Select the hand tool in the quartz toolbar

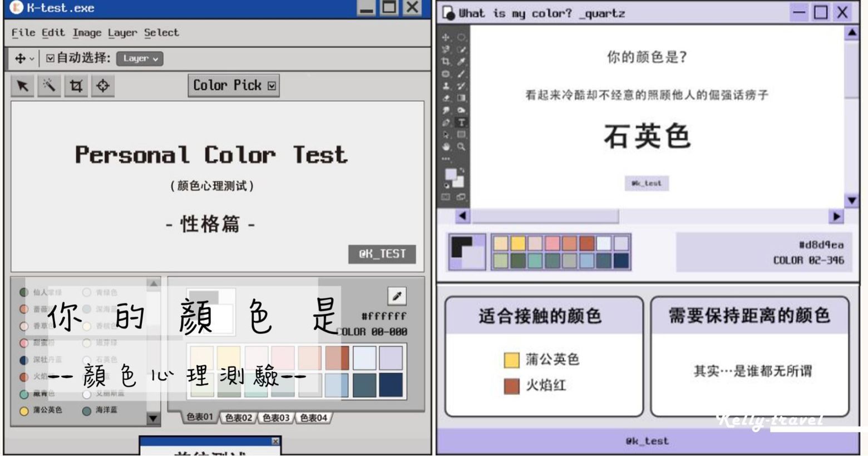(446, 147)
